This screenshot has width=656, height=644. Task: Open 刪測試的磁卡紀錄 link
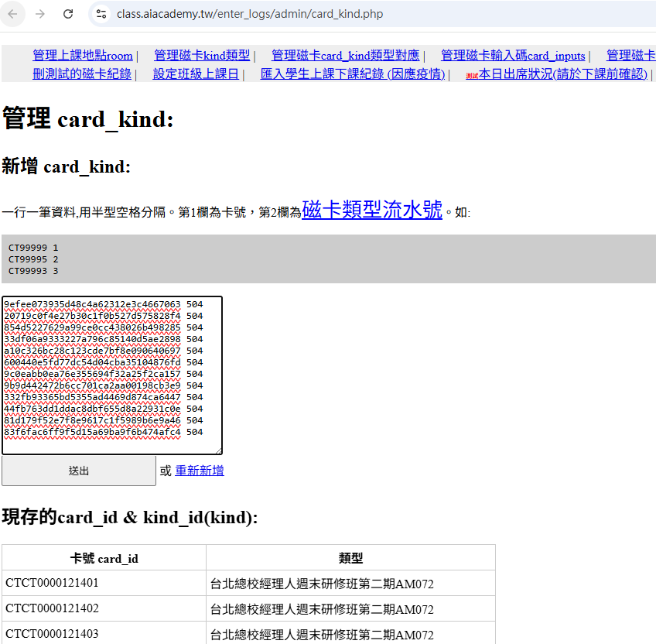pyautogui.click(x=82, y=74)
